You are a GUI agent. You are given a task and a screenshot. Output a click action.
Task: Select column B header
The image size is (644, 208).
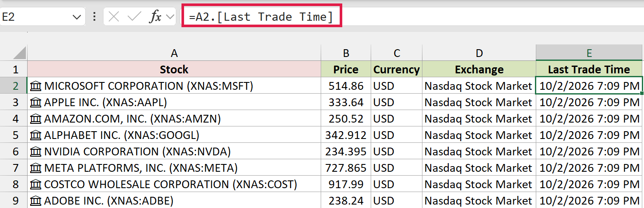coord(346,53)
